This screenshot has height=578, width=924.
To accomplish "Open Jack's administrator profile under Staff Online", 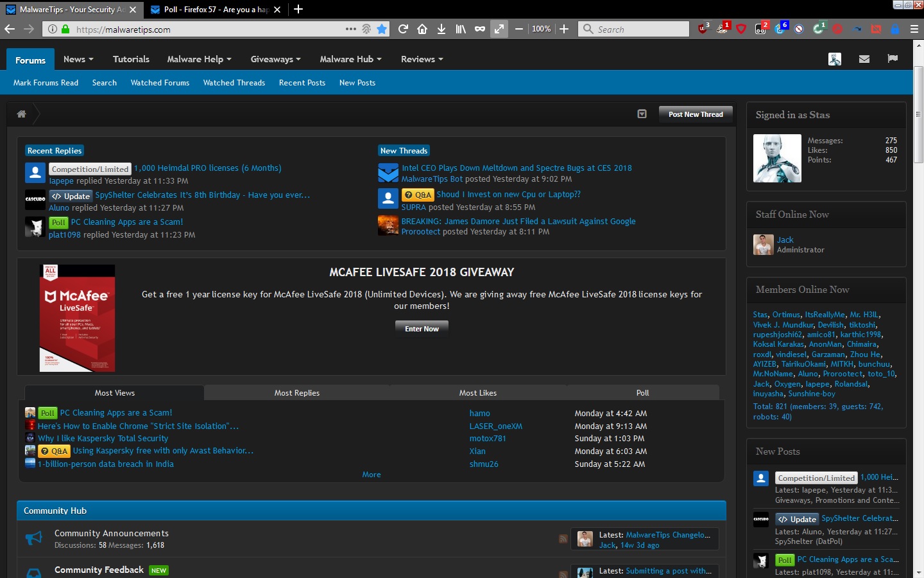I will point(785,240).
